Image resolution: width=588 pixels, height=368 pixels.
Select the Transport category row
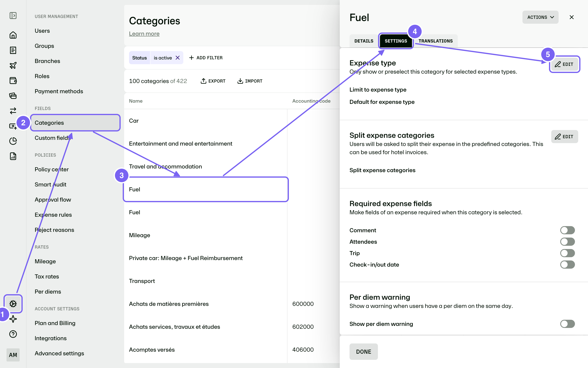tap(206, 281)
